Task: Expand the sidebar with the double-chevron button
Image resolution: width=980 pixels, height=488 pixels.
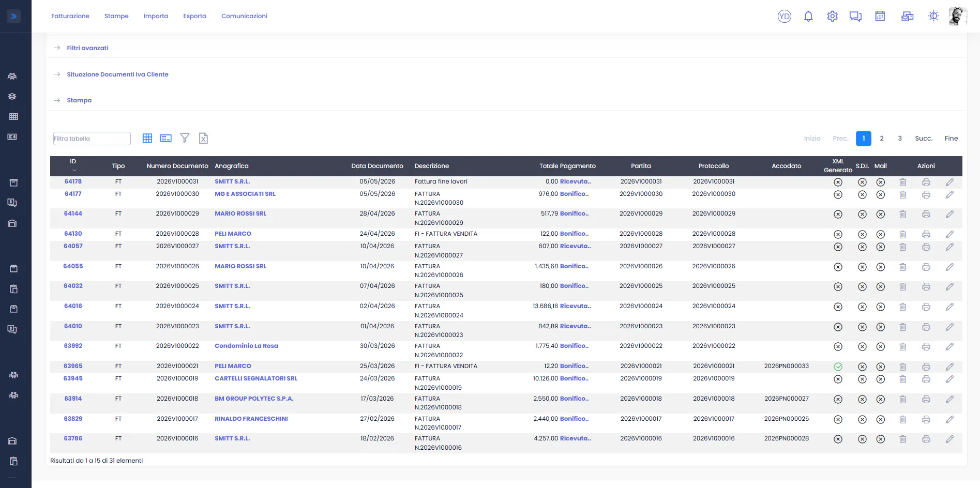Action: 14,16
